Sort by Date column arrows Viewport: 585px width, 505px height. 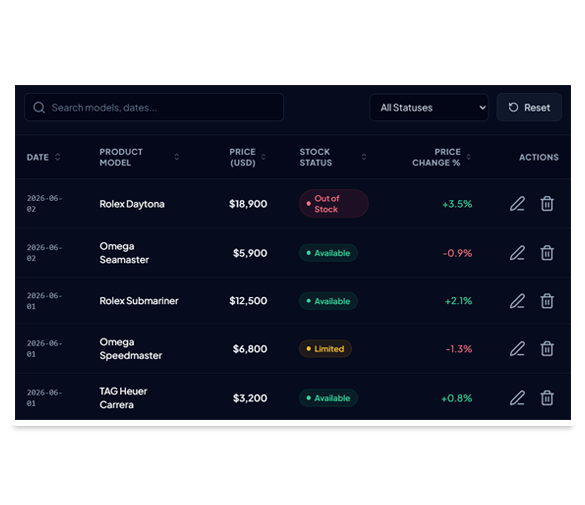pyautogui.click(x=57, y=157)
